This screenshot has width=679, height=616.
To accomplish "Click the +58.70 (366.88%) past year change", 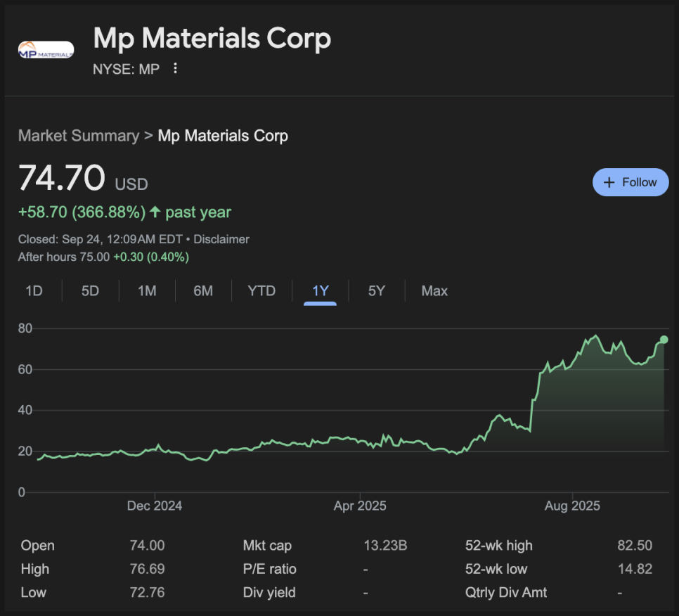I will 124,212.
